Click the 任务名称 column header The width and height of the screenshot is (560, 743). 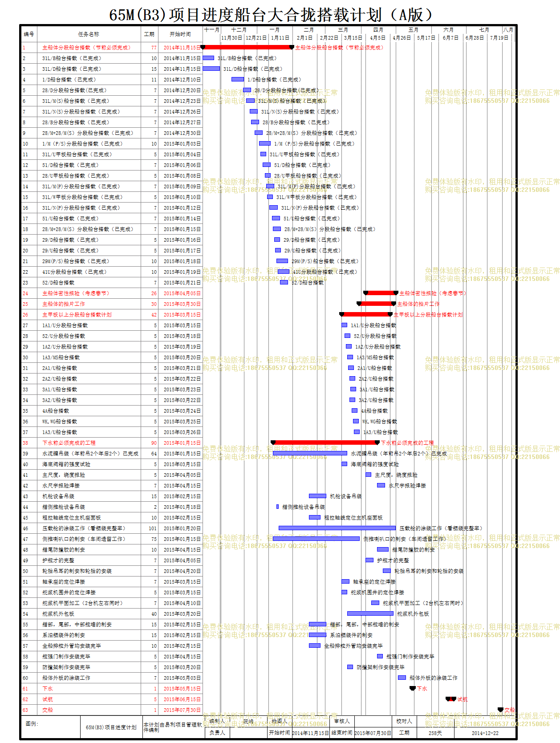pyautogui.click(x=89, y=34)
